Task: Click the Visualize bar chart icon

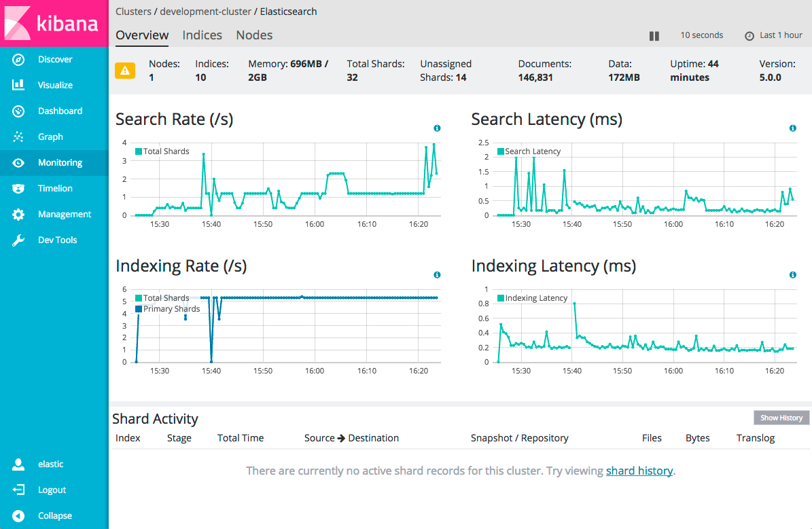Action: click(18, 86)
